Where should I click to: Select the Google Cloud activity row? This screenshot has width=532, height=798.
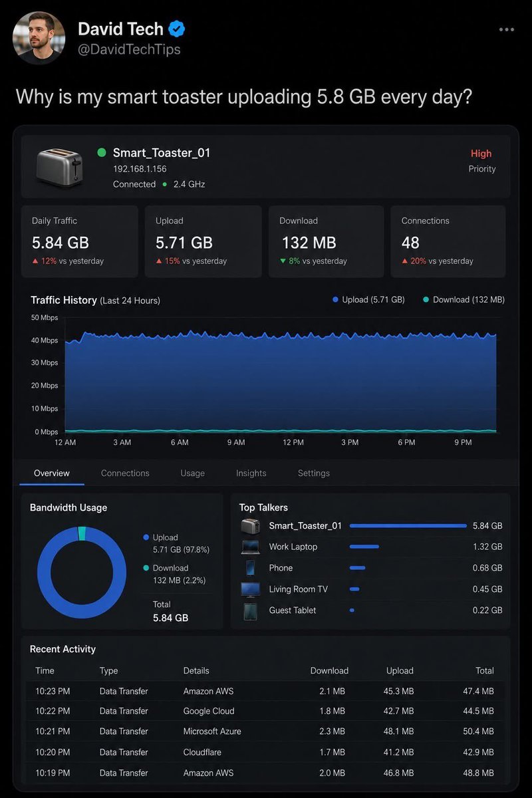[265, 711]
